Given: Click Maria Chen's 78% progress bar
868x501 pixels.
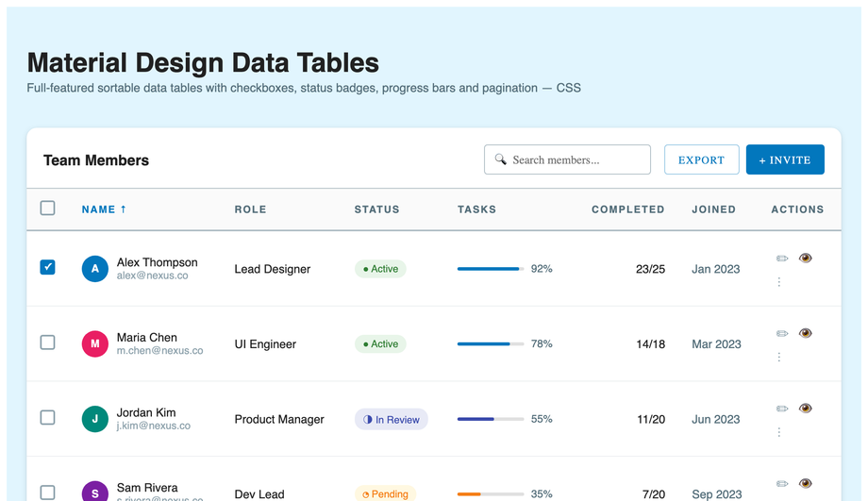Looking at the screenshot, I should click(491, 343).
